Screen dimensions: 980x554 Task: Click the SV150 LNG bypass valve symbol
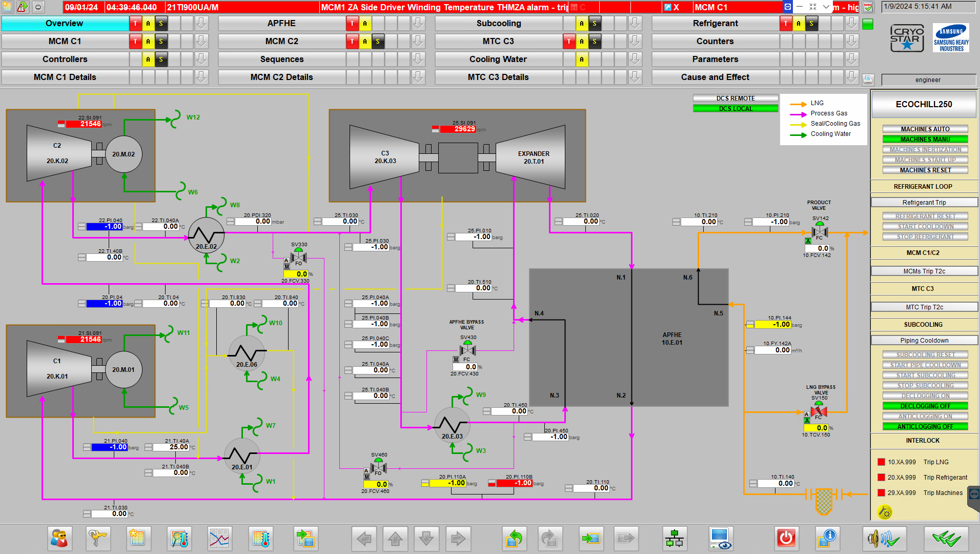pos(819,410)
